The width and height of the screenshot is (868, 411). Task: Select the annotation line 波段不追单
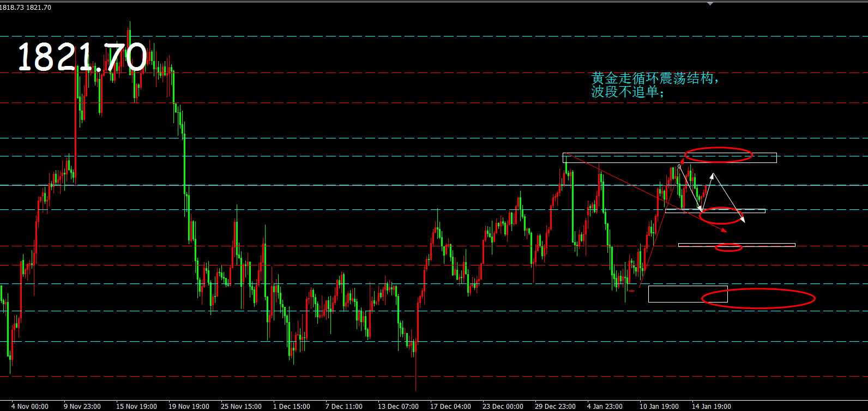tap(628, 92)
